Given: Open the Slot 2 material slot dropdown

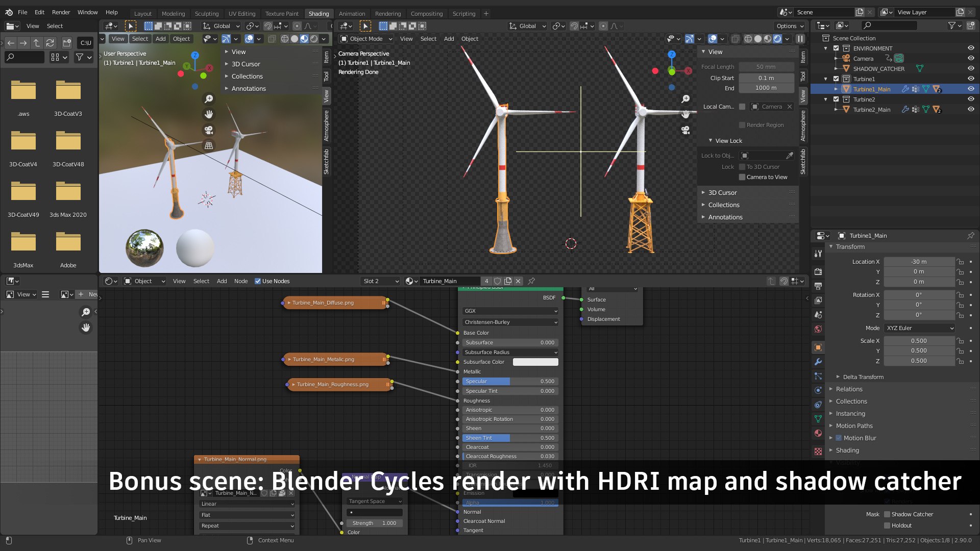Looking at the screenshot, I should coord(381,281).
